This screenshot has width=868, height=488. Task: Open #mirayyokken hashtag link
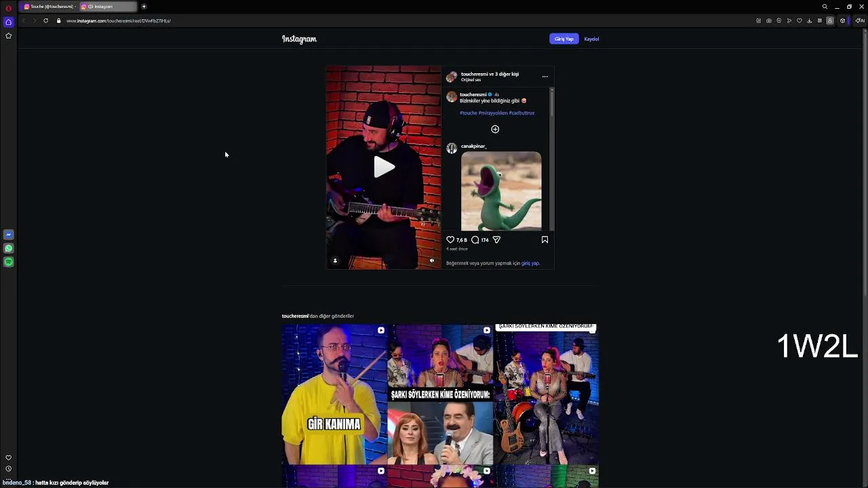click(493, 113)
